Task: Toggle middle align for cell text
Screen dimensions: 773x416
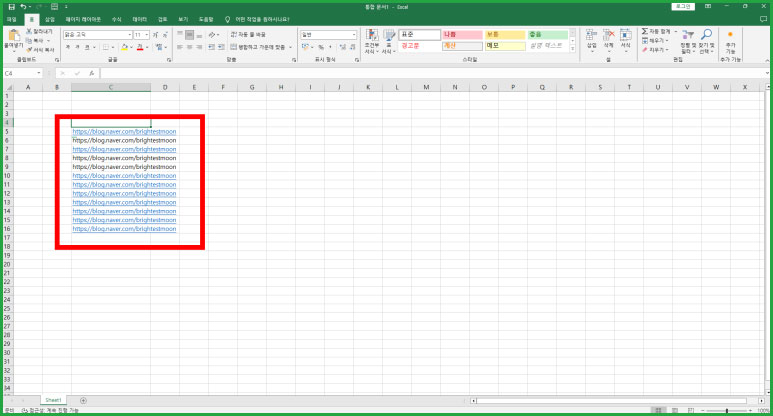Action: (x=189, y=35)
